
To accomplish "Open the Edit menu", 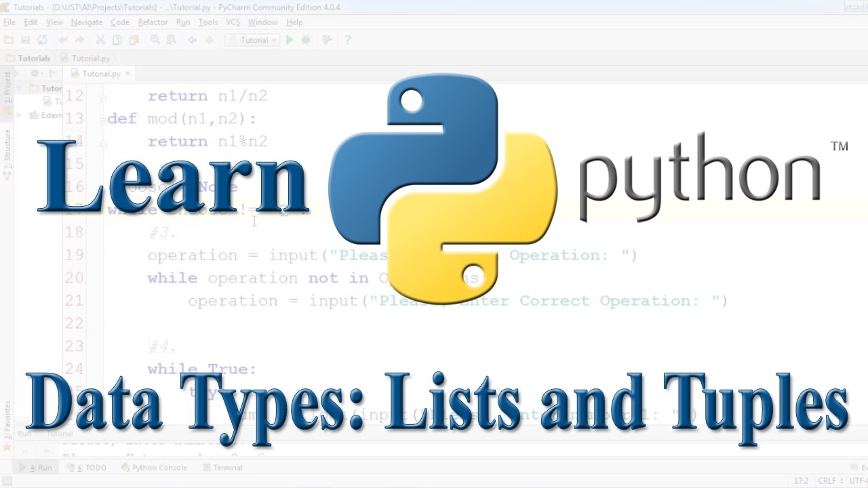I will click(x=31, y=22).
